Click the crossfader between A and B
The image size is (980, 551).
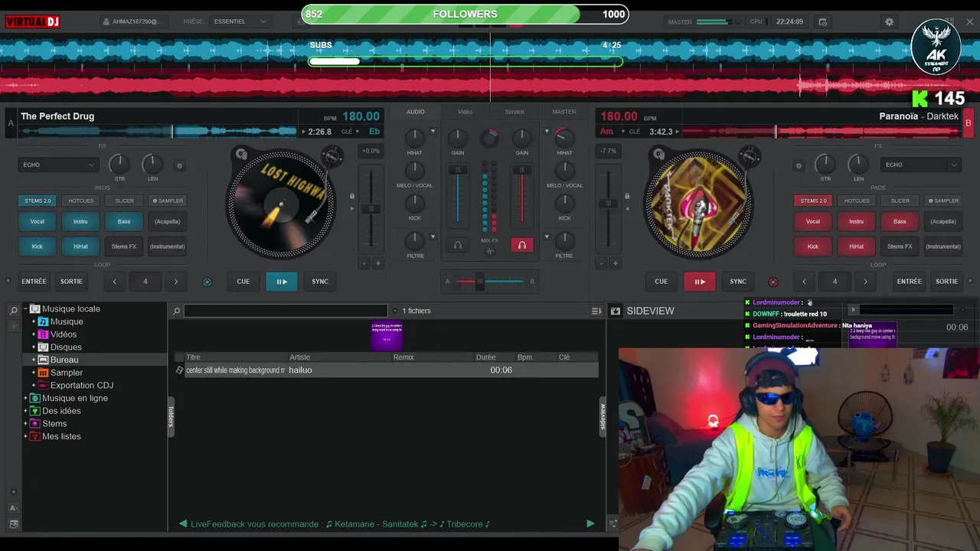pyautogui.click(x=480, y=282)
